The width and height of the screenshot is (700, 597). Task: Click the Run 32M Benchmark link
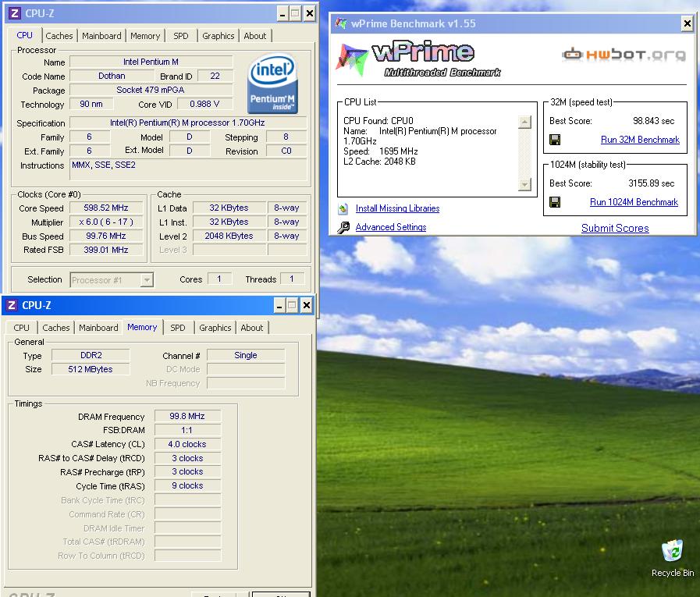coord(640,140)
